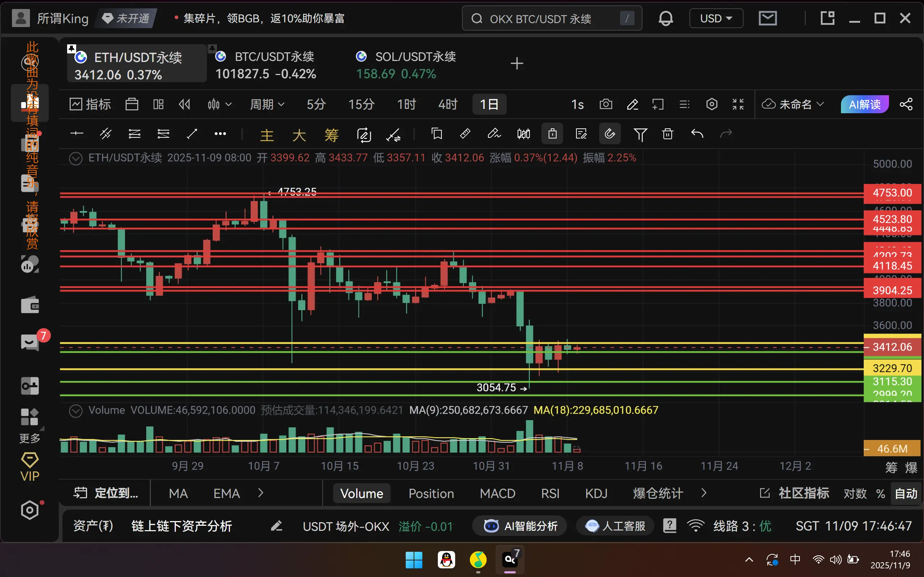Open the ruler measurement tool
This screenshot has height=577, width=924.
click(x=465, y=134)
